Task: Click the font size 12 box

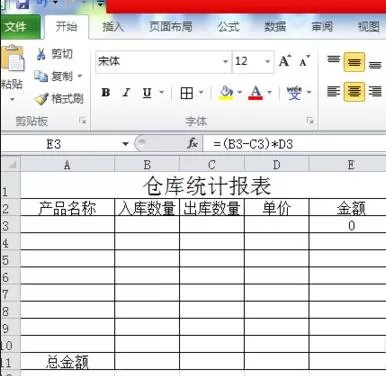Action: 248,61
